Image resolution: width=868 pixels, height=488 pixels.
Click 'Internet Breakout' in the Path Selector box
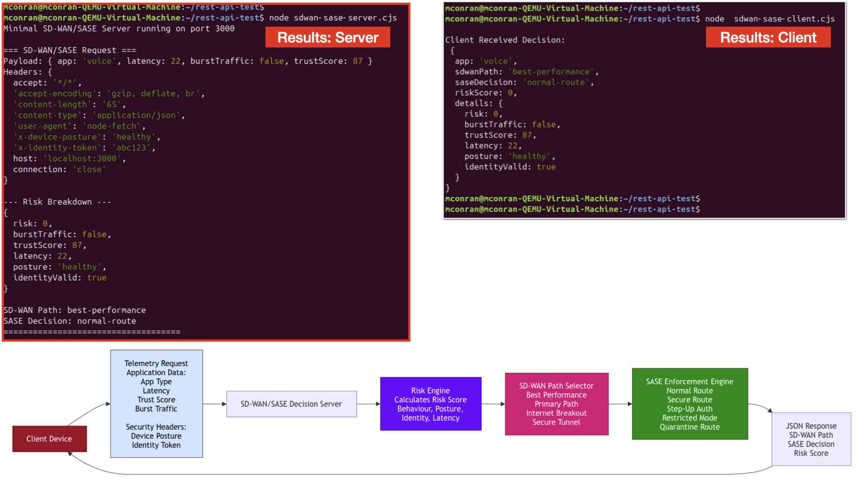(x=557, y=413)
